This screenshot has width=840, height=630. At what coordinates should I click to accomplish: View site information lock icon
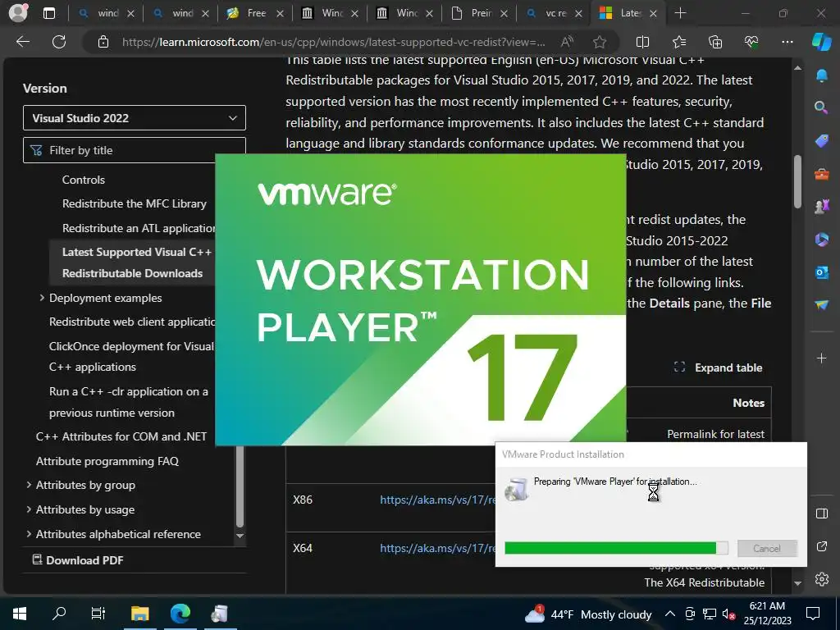pos(103,42)
